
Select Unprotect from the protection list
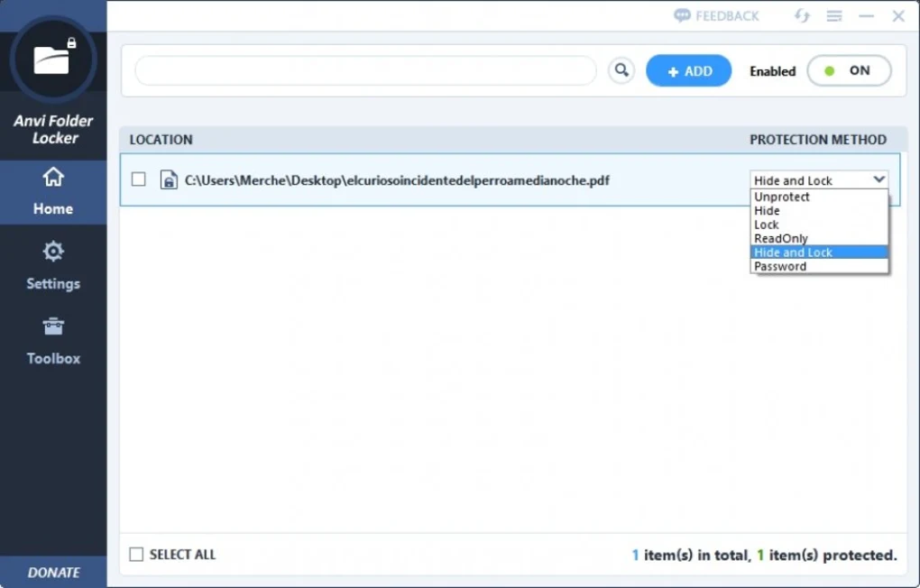click(x=781, y=197)
